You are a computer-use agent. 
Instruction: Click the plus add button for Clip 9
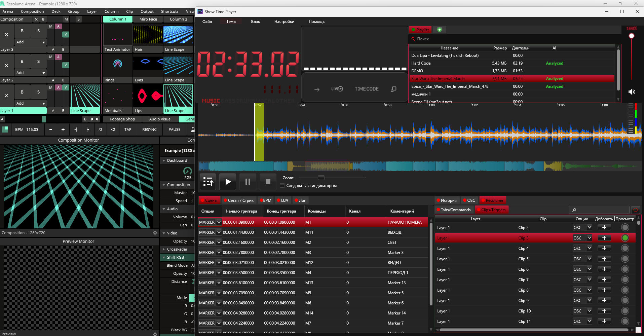pyautogui.click(x=604, y=301)
